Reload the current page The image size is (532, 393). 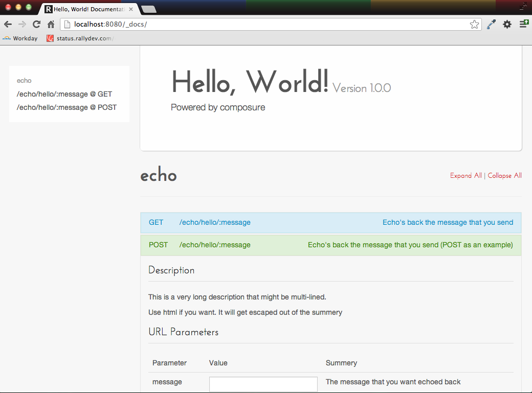pos(36,24)
